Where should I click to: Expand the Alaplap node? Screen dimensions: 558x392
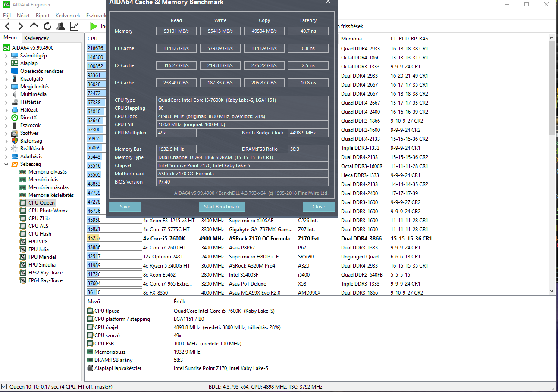(6, 63)
